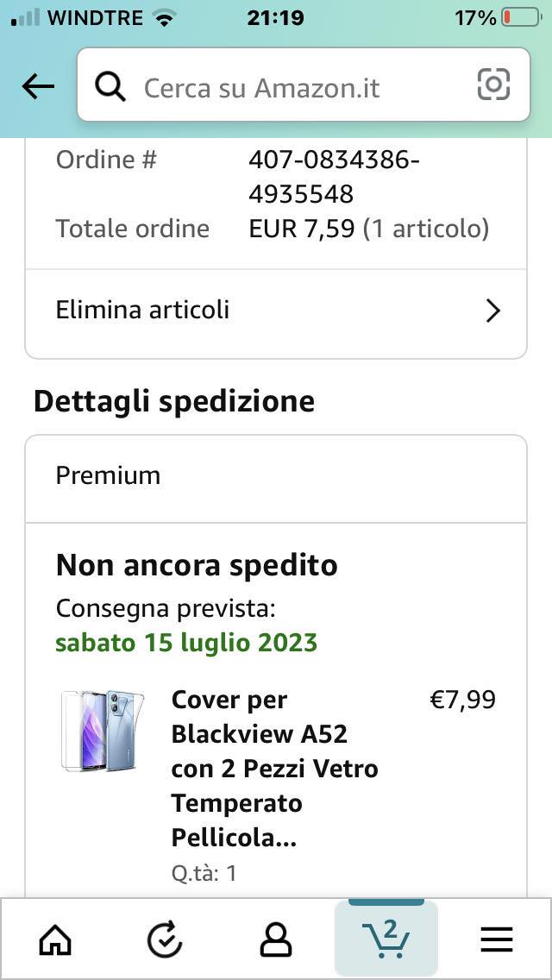552x980 pixels.
Task: Select the Premium shipping row
Action: tap(276, 476)
